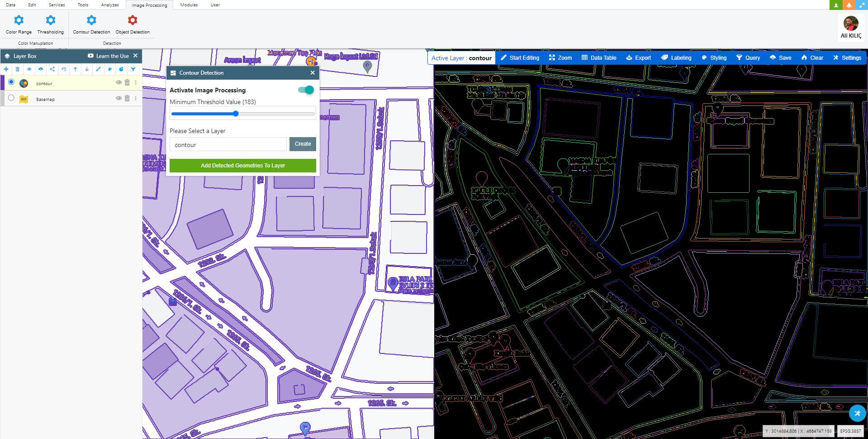Click trash icon in Layer Box toolbar
868x439 pixels.
(x=18, y=69)
